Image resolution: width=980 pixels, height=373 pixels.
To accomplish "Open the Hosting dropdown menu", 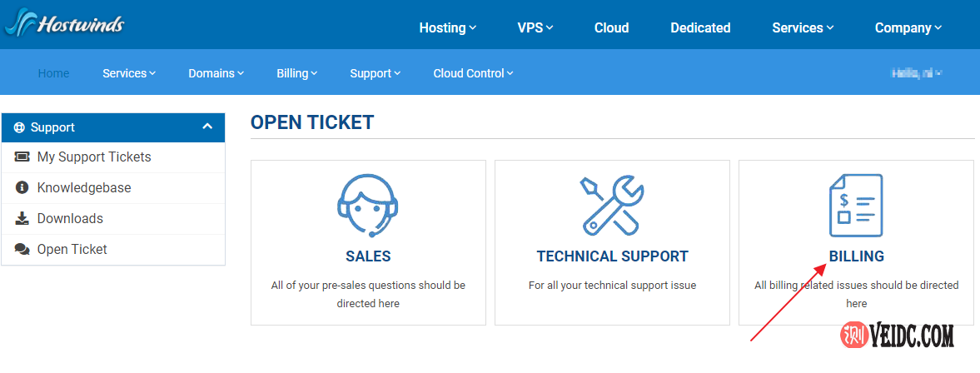I will (x=448, y=27).
